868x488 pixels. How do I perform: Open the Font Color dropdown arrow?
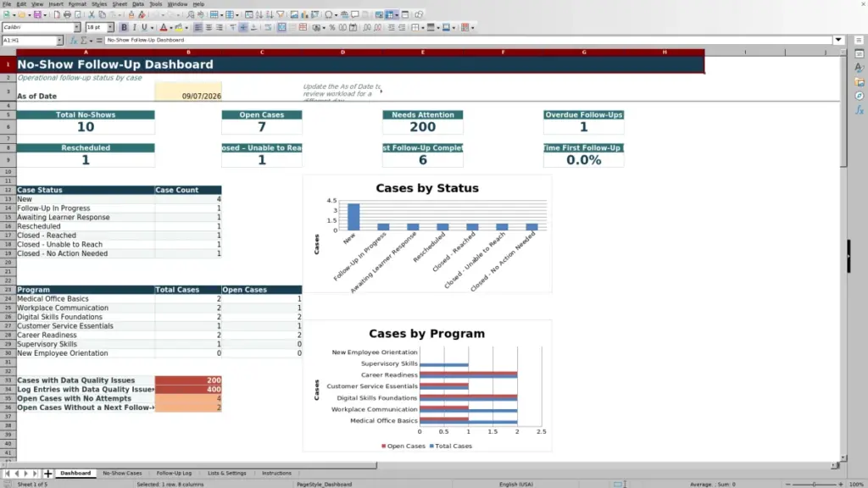170,27
